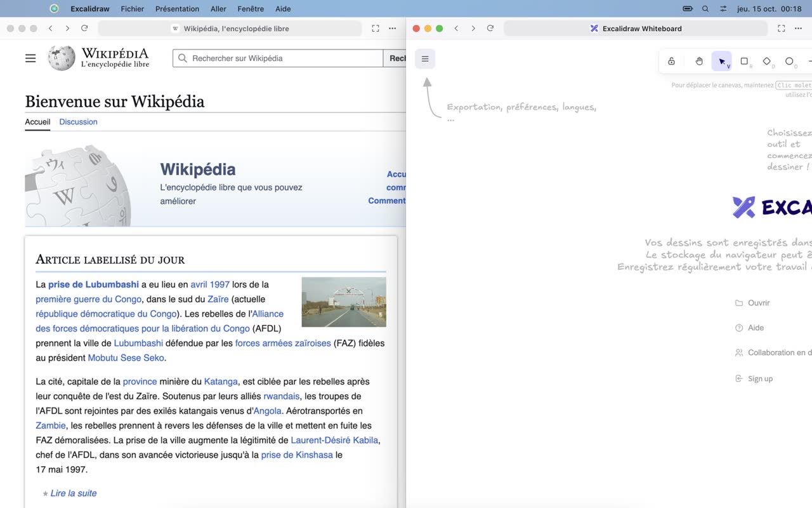Select the Hand pan tool

(699, 61)
